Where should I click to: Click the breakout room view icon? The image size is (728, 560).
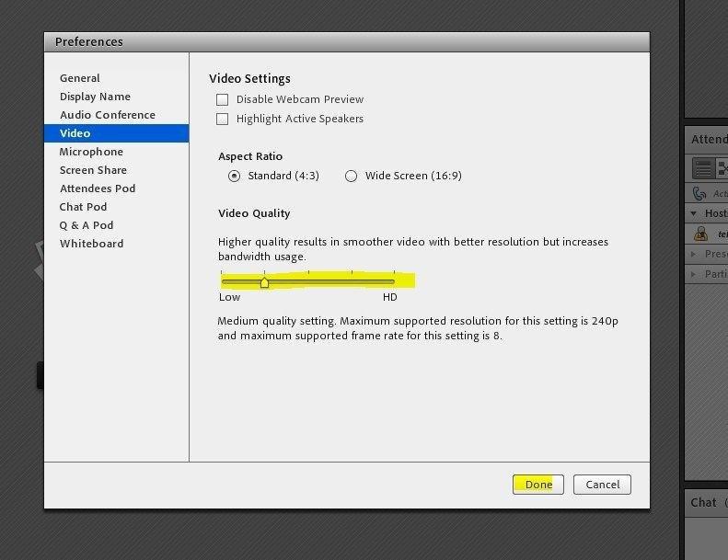(x=723, y=168)
